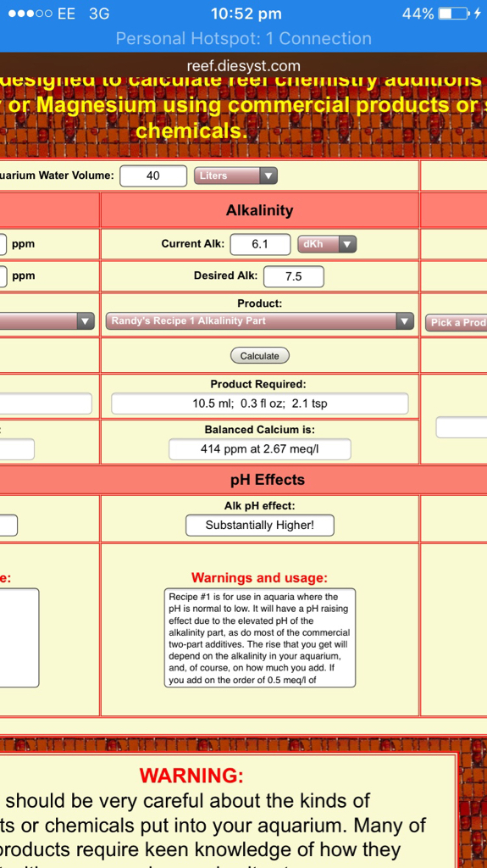
Task: Select the Balanced Calcium result field
Action: click(259, 449)
